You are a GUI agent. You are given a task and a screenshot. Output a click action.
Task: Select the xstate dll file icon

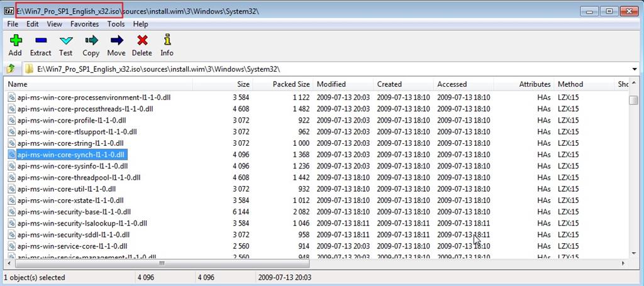[x=11, y=201]
